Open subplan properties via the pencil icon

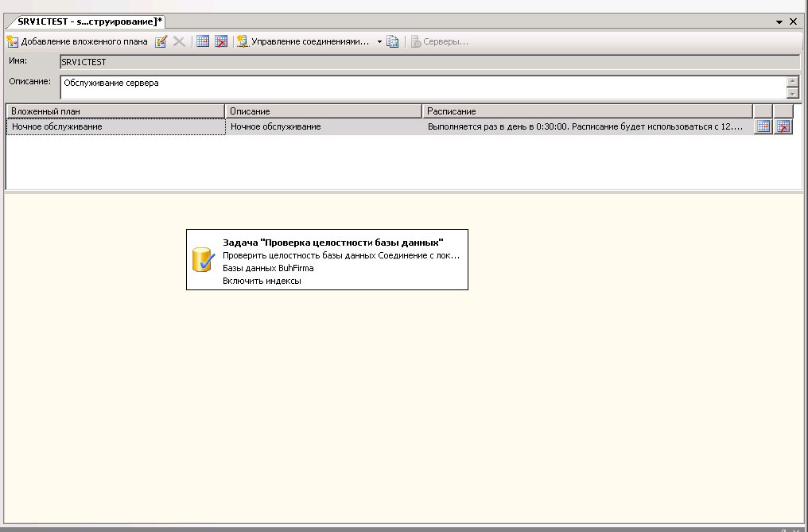tap(161, 41)
